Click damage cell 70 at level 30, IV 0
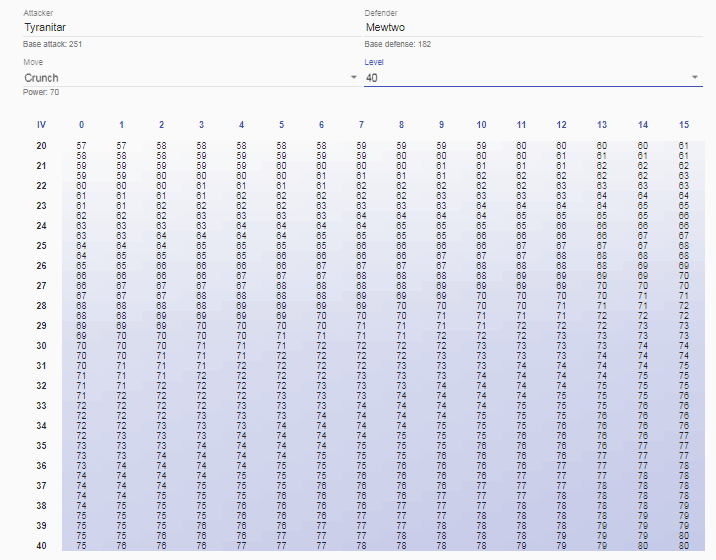716x560 pixels. coord(81,346)
